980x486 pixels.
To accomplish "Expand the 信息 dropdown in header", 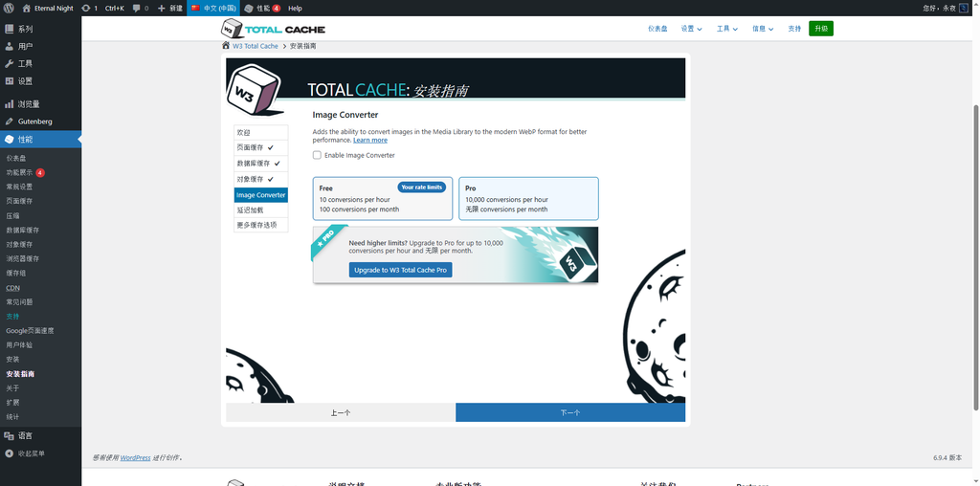I will [763, 29].
